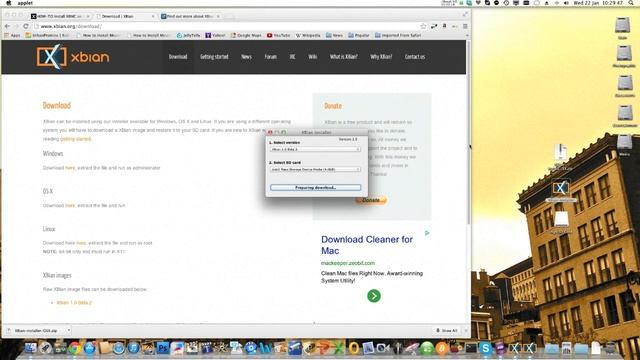
Task: Click Show All in the downloads bar
Action: [447, 331]
